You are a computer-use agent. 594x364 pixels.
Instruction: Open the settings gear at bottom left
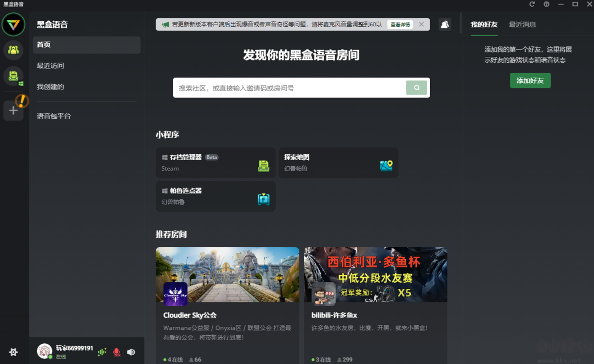pyautogui.click(x=13, y=352)
